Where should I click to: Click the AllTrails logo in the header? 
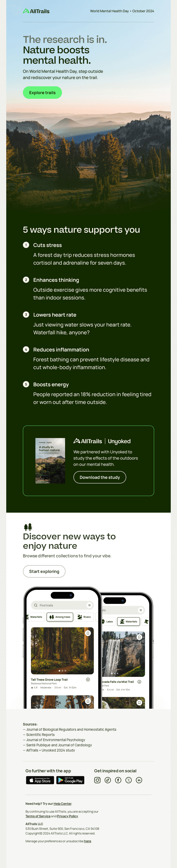[37, 11]
